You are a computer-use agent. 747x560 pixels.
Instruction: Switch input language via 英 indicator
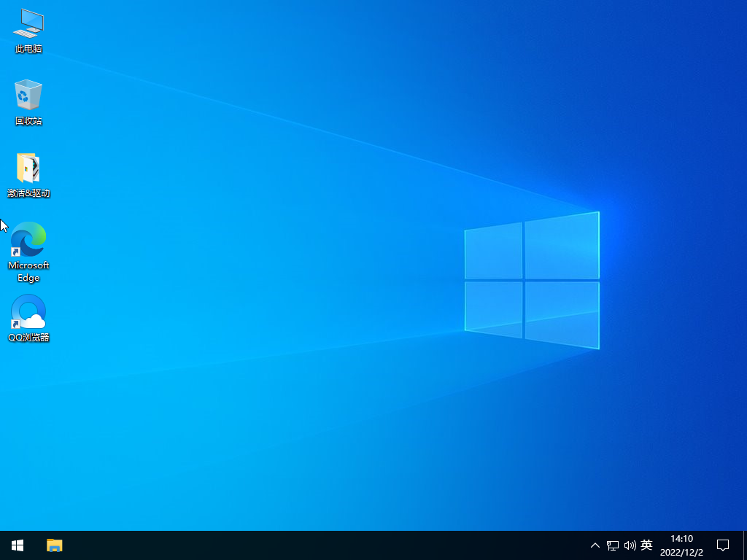click(x=645, y=545)
